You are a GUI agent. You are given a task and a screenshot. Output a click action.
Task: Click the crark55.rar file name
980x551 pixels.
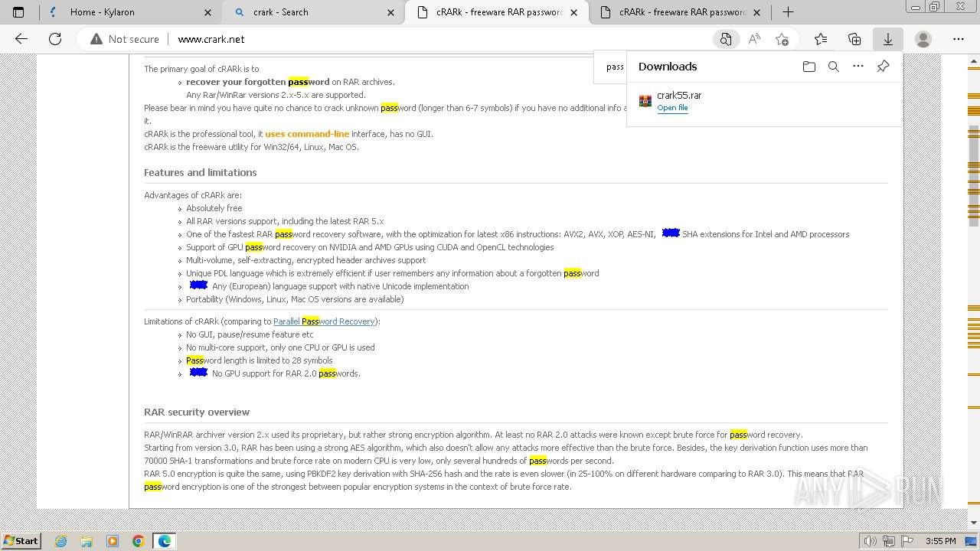tap(679, 96)
